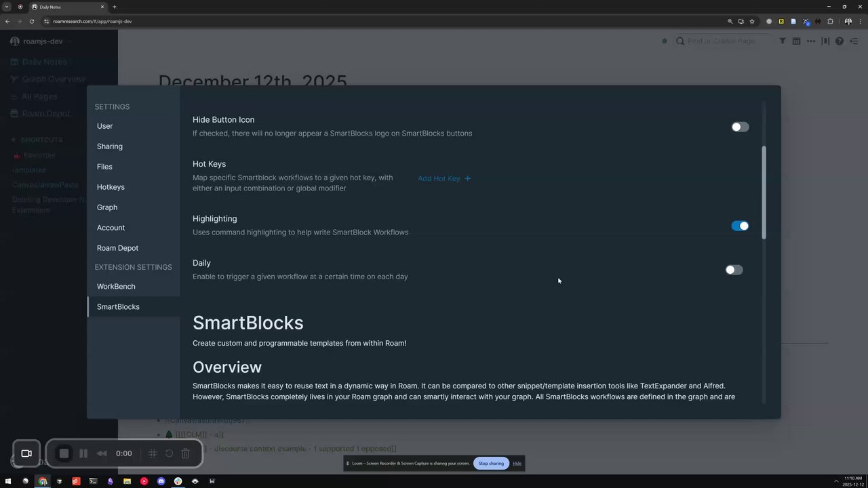Open the Hotkeys settings section
This screenshot has height=488, width=868.
(111, 187)
